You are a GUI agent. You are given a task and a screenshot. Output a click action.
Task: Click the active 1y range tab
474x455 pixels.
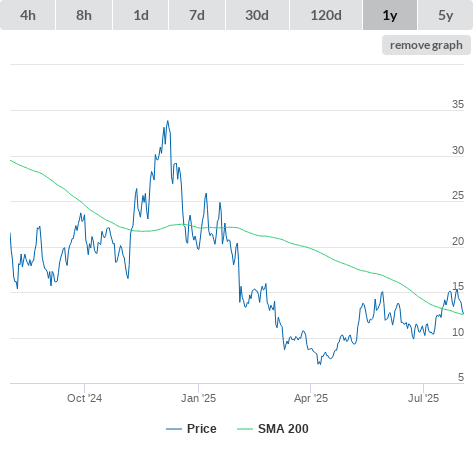[390, 15]
